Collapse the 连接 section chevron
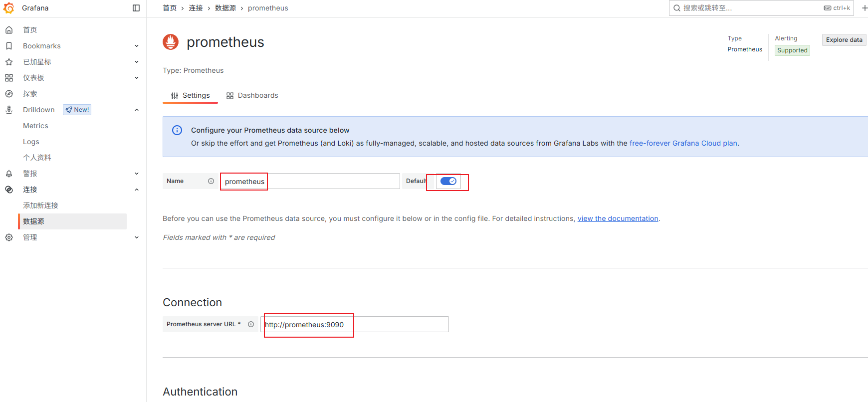 (x=137, y=190)
